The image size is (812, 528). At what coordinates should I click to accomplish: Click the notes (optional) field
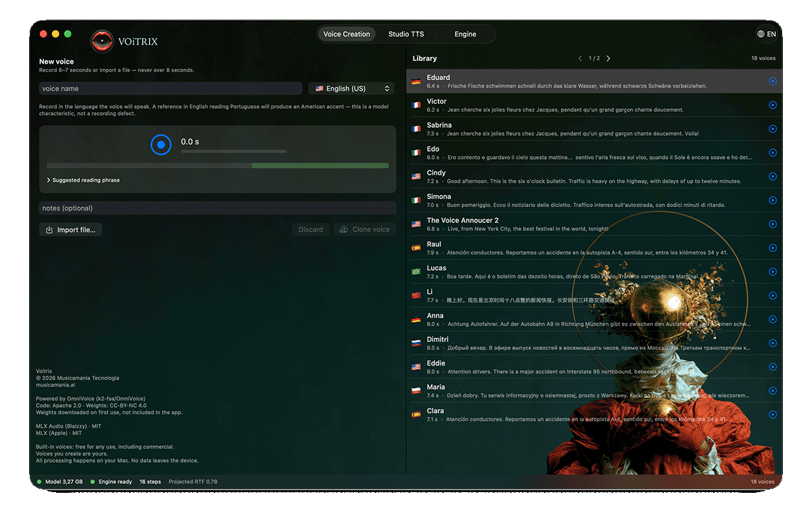(218, 208)
